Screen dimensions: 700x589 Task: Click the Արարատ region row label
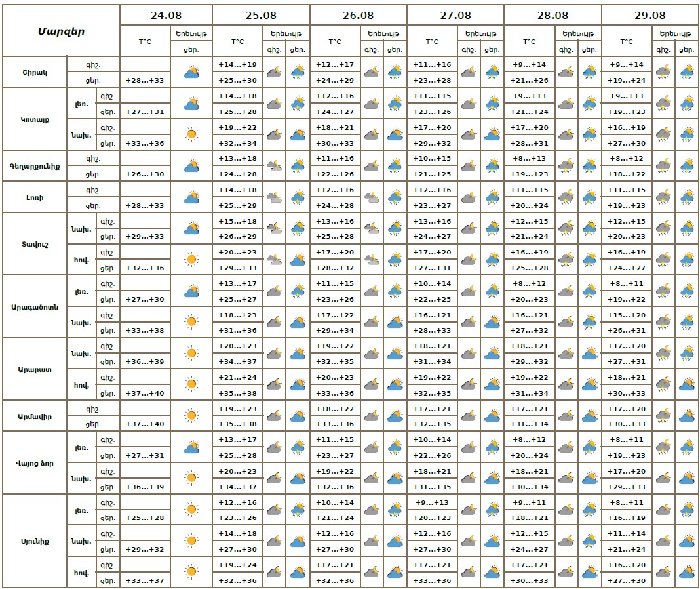[x=35, y=369]
